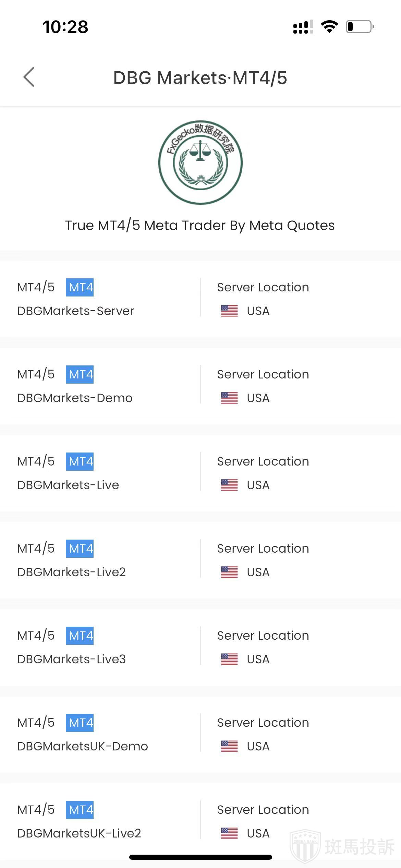Open the DBGMarkets-Demo server row
401x868 pixels.
(75, 398)
